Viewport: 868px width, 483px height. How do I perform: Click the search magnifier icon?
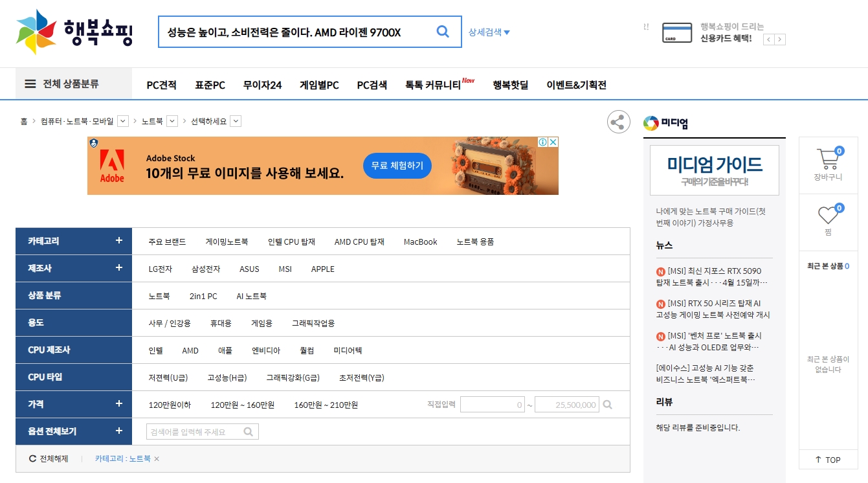tap(443, 31)
